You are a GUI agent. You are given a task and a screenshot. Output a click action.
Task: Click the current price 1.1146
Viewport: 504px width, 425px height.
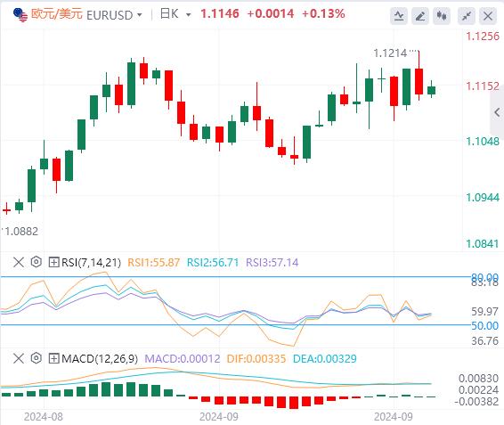tap(220, 14)
